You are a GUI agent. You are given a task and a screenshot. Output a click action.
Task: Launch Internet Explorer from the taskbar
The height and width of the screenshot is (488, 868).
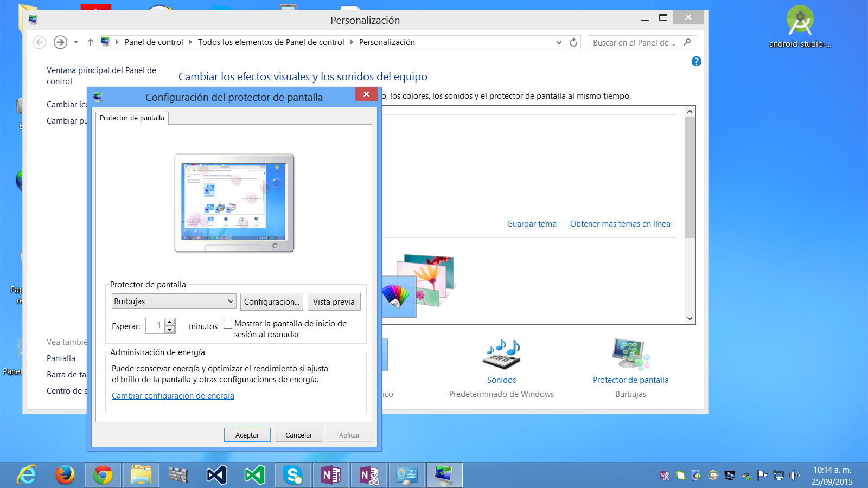click(x=27, y=476)
